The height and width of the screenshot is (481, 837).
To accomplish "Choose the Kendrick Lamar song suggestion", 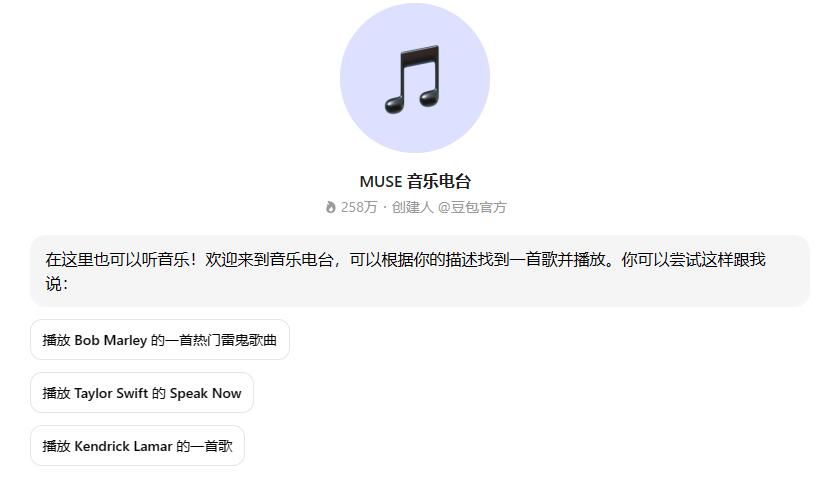I will [137, 446].
